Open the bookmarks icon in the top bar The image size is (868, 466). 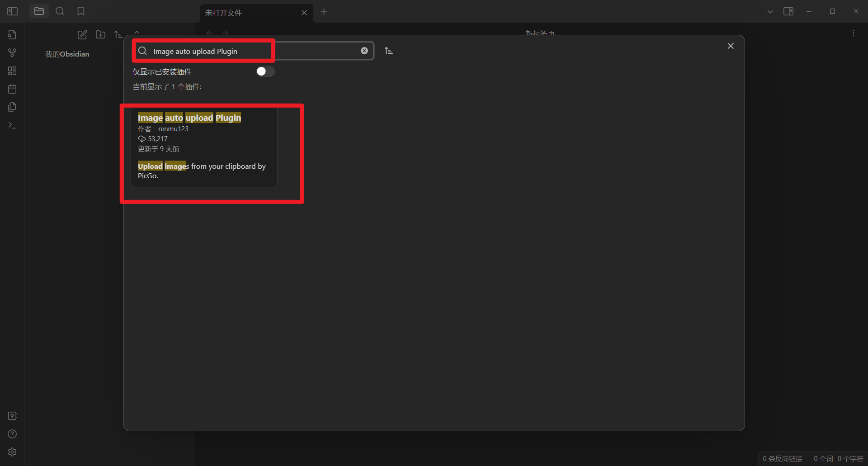click(81, 11)
